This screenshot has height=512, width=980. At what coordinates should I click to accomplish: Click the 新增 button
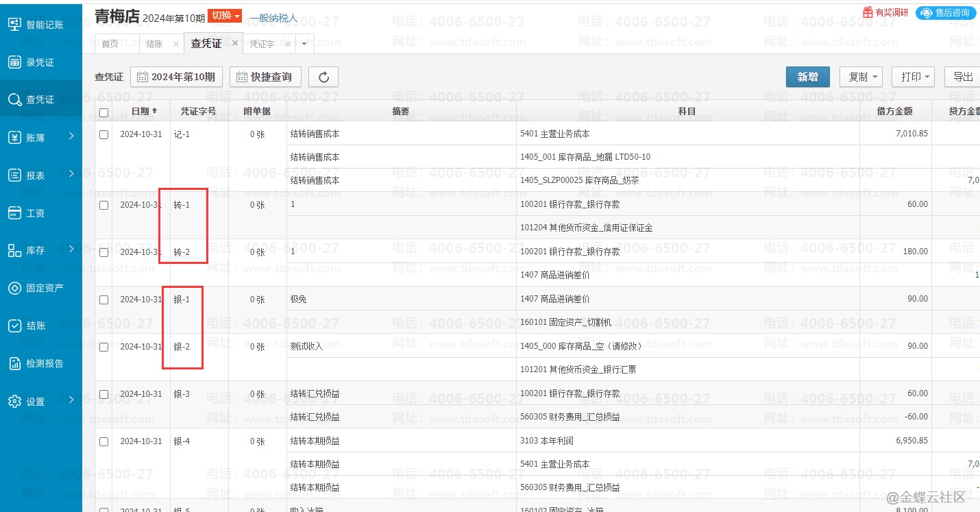[x=807, y=77]
